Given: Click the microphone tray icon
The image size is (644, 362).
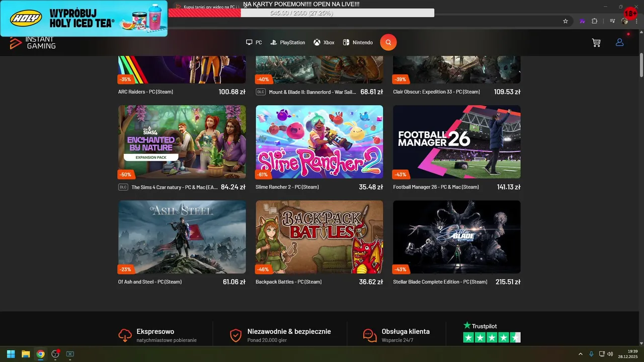Looking at the screenshot, I should [x=591, y=354].
